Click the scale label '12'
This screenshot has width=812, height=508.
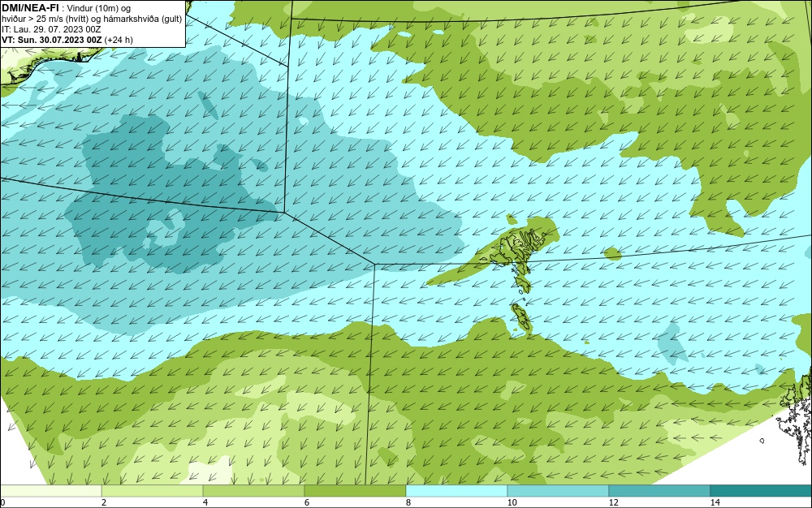(x=614, y=503)
